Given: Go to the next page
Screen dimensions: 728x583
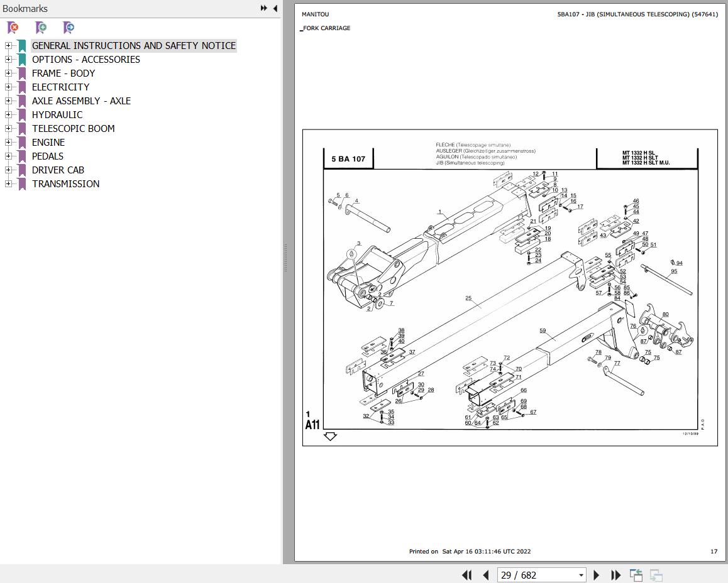Looking at the screenshot, I should click(x=597, y=575).
